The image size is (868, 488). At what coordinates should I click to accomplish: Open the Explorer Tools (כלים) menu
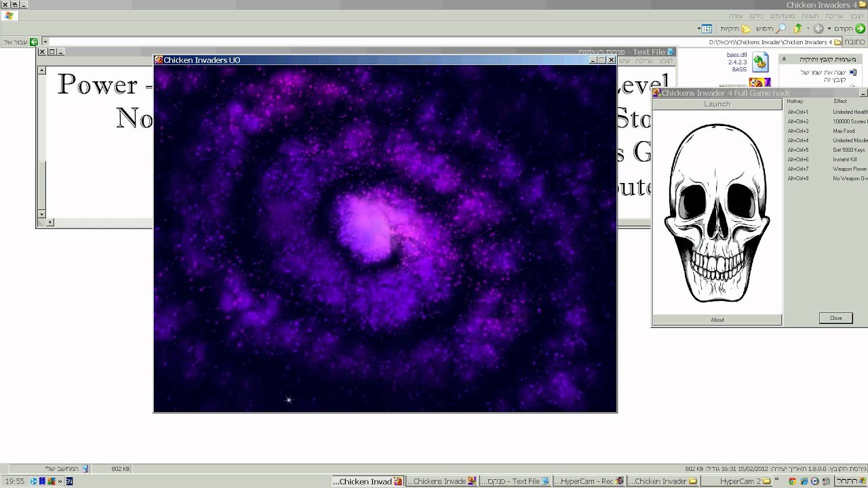click(756, 16)
